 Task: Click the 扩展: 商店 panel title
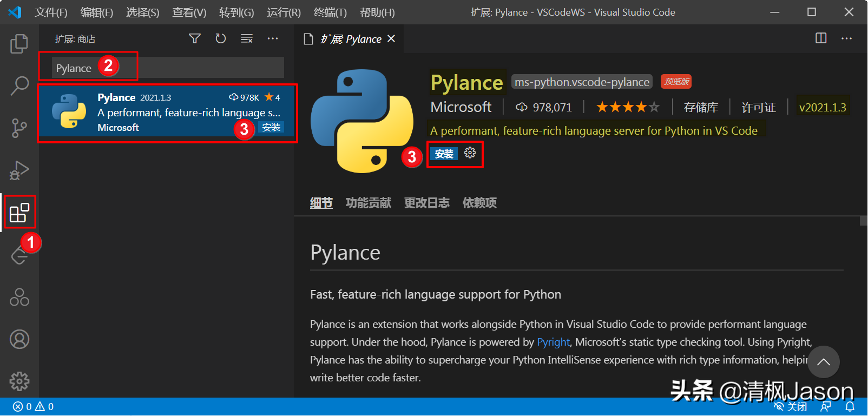click(75, 39)
